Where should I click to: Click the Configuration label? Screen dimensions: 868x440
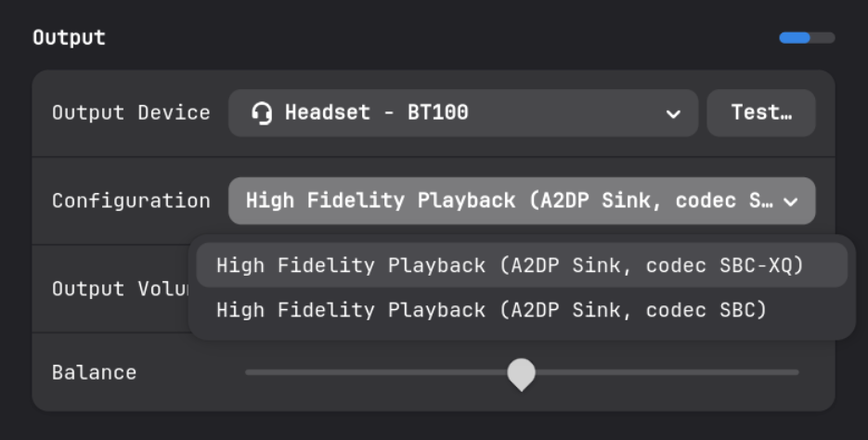(x=131, y=201)
